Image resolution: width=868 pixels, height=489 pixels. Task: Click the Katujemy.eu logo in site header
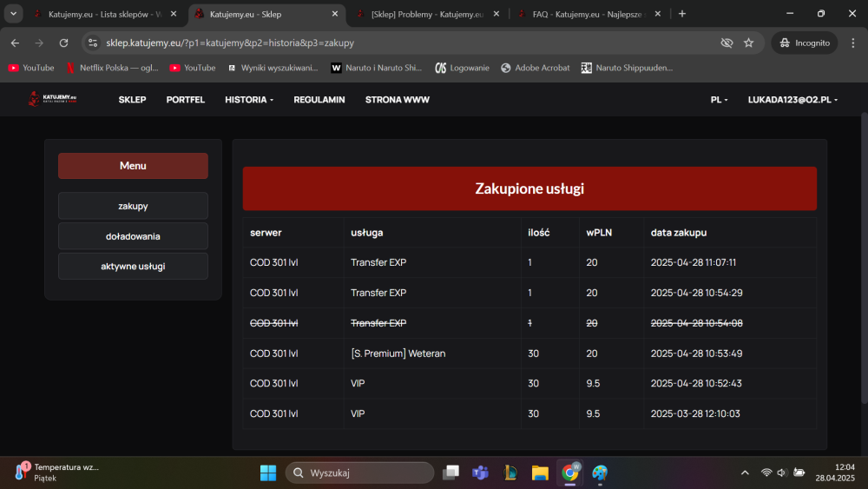click(53, 99)
